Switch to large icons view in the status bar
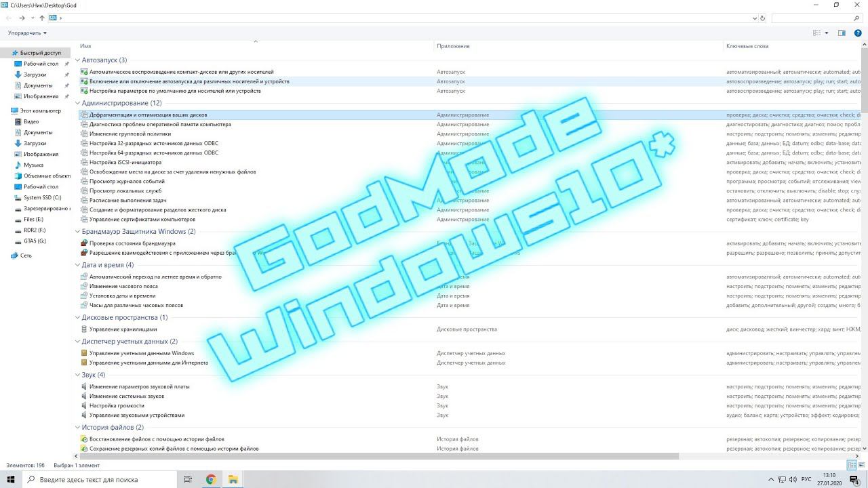868x488 pixels. coord(861,465)
